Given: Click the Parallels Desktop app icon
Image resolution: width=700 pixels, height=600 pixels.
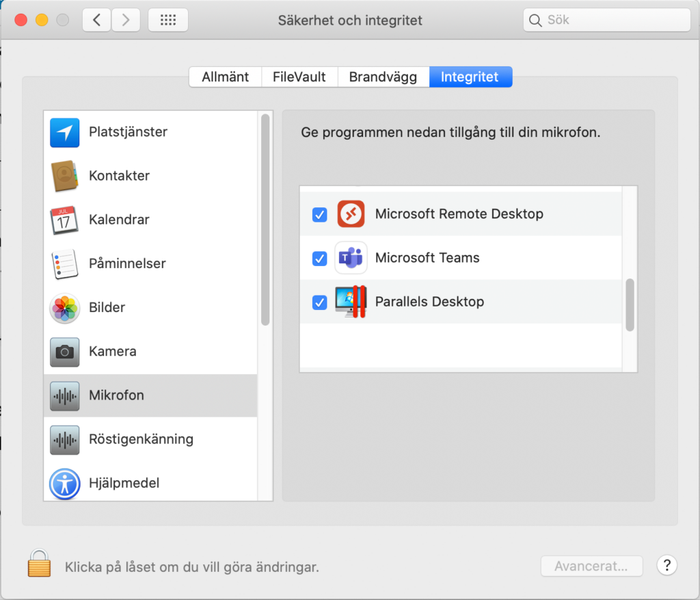Looking at the screenshot, I should coord(351,302).
